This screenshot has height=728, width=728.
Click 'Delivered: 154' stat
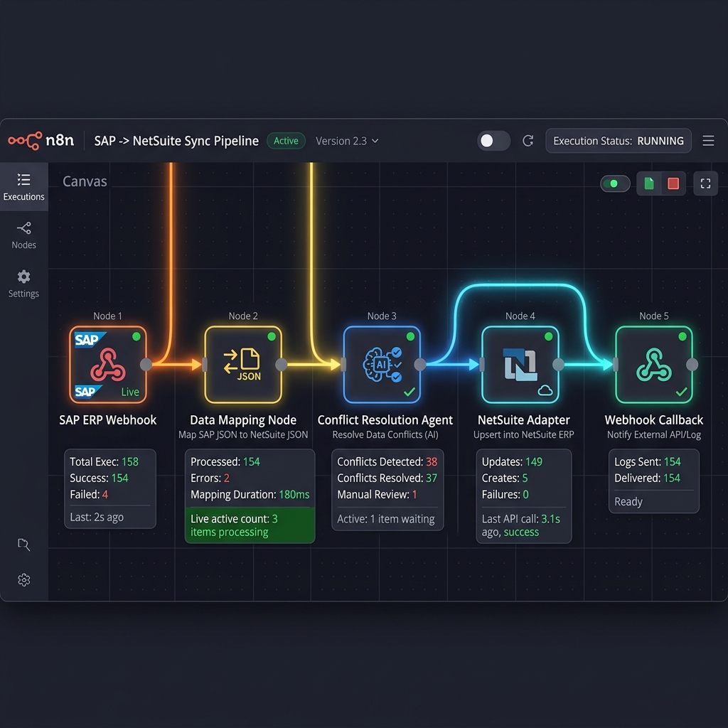tap(647, 478)
